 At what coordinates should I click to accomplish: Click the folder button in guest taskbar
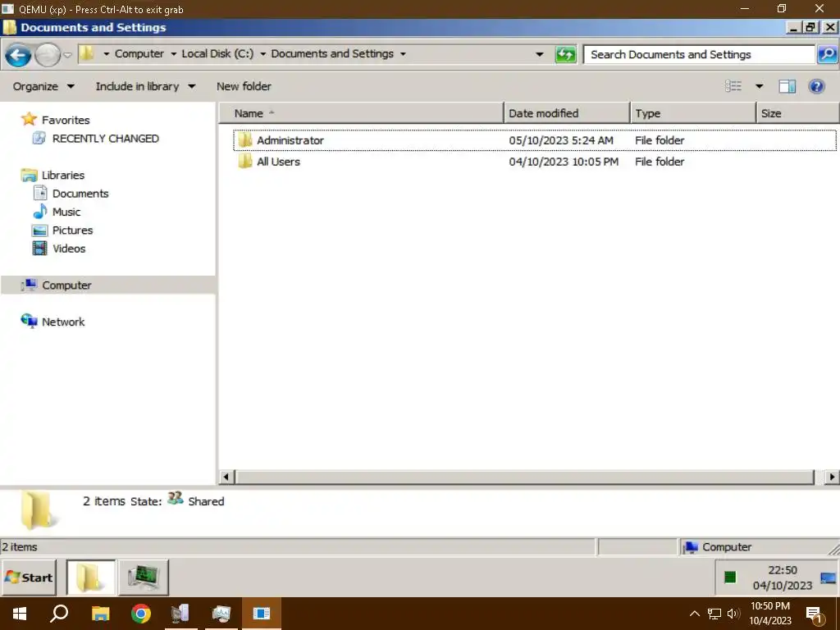[x=90, y=577]
